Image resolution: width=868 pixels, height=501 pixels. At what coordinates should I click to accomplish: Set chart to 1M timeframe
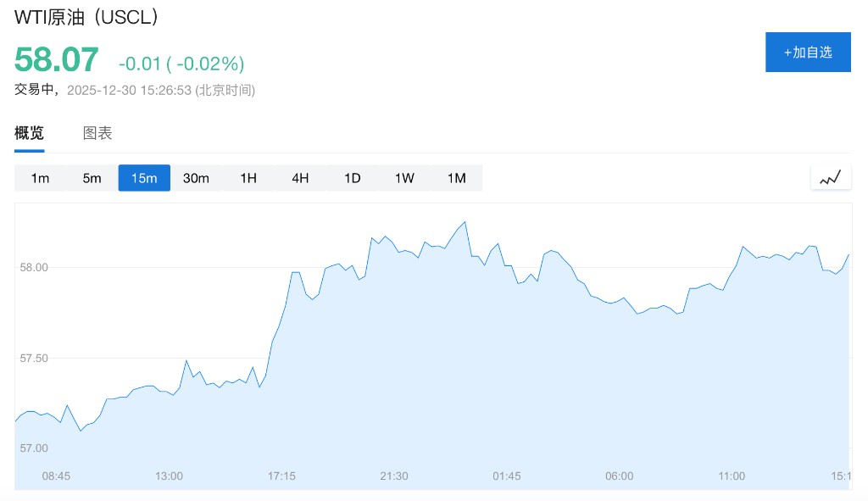[457, 178]
